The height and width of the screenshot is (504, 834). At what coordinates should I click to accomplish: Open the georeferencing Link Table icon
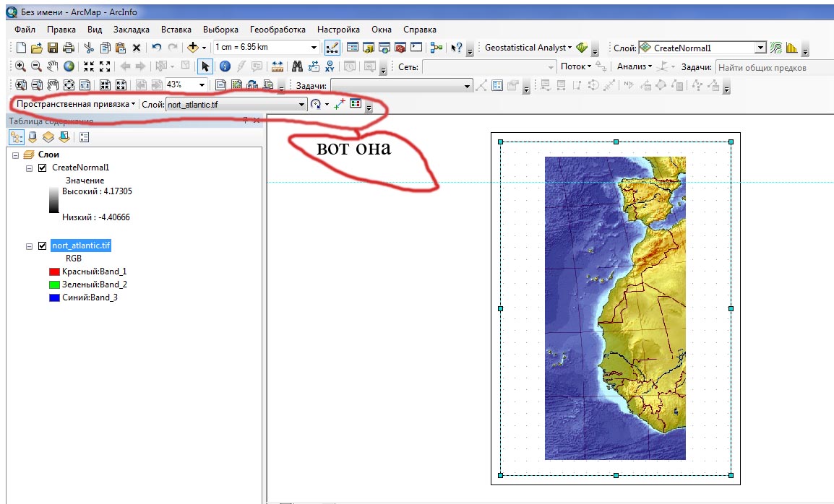click(355, 104)
